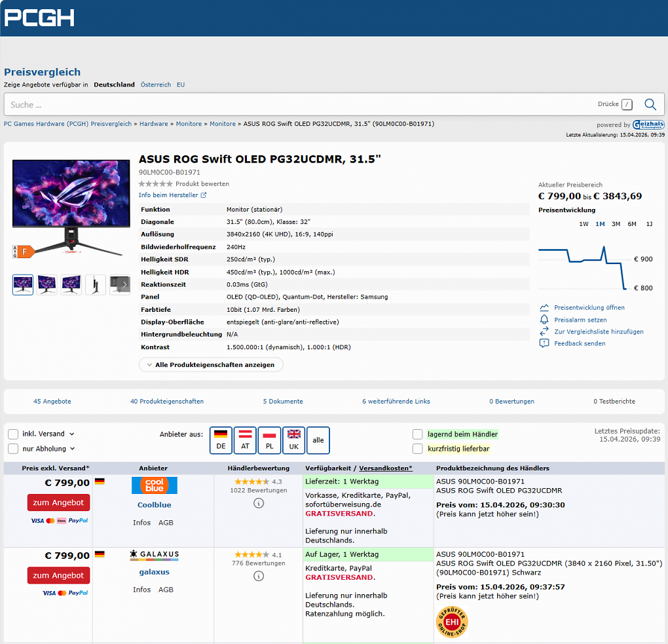The width and height of the screenshot is (668, 644).
Task: Click the Feedback senden speech icon
Action: point(544,343)
